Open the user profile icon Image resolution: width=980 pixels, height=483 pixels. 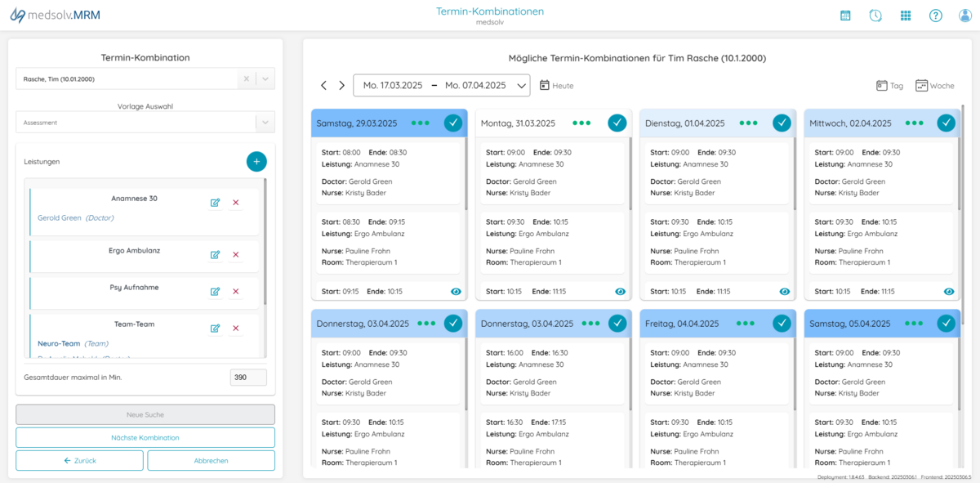click(964, 16)
